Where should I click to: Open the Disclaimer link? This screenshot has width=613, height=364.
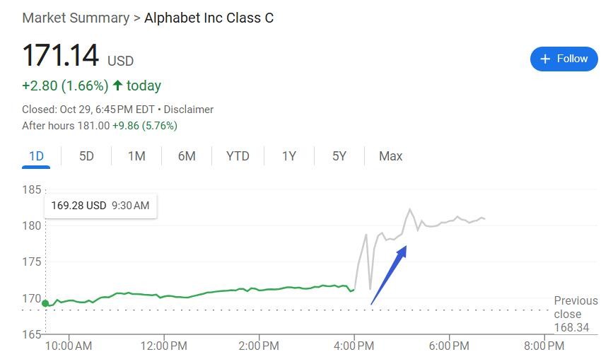tap(189, 110)
